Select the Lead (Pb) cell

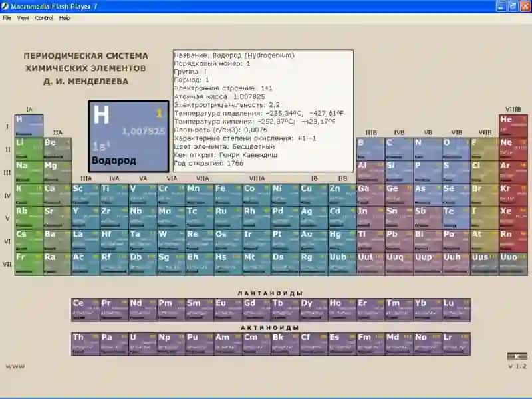[400, 241]
